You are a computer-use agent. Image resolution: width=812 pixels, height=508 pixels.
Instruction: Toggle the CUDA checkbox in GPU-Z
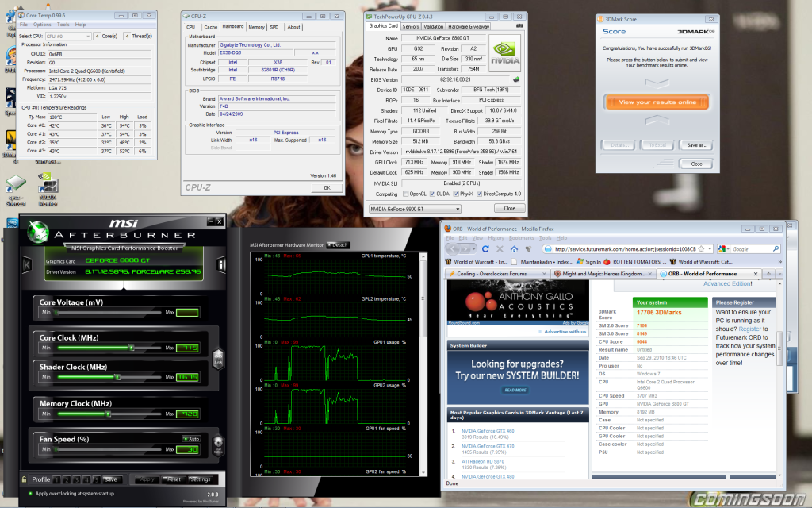pyautogui.click(x=432, y=194)
